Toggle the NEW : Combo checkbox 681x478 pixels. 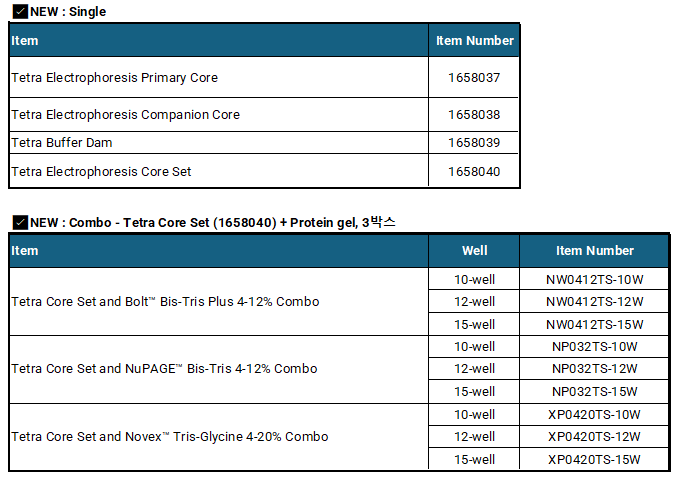[x=20, y=222]
